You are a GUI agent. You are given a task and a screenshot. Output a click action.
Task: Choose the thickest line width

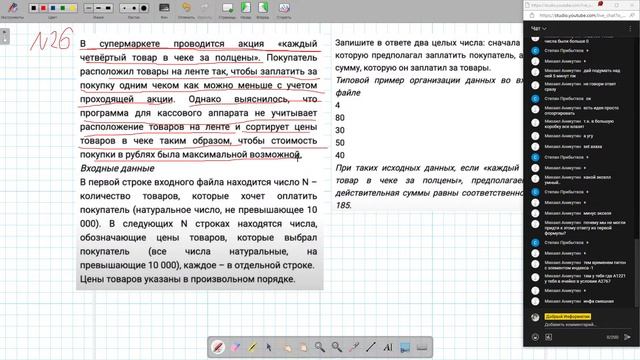[108, 8]
